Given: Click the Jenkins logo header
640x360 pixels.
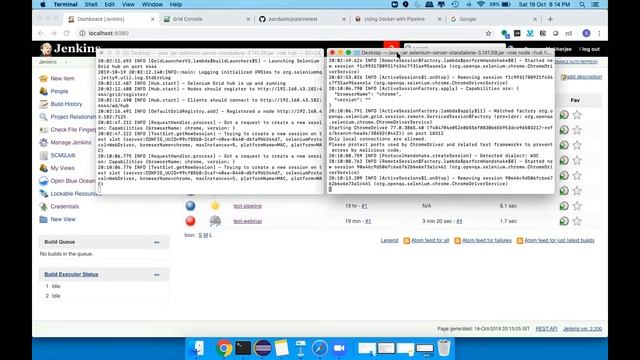Looking at the screenshot, I should (69, 49).
